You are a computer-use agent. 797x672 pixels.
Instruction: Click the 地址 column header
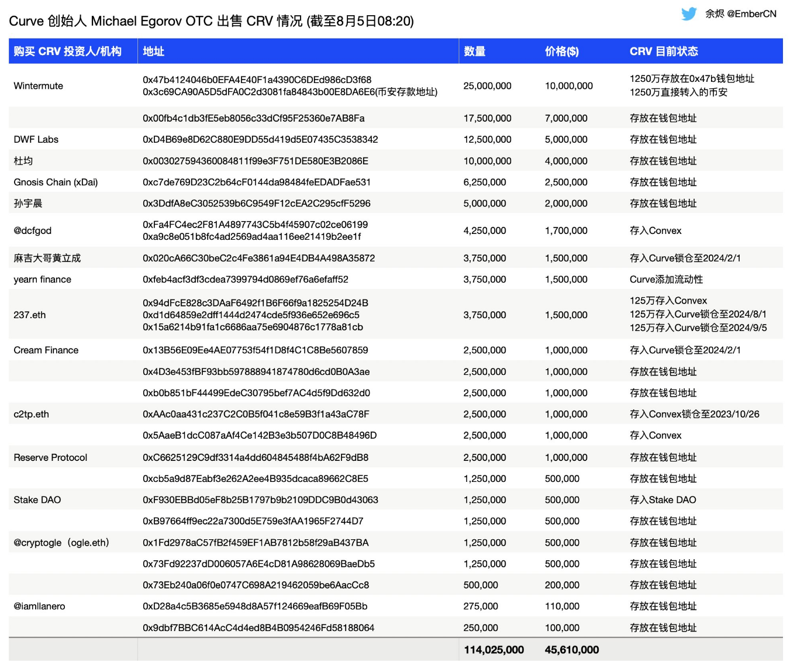pyautogui.click(x=153, y=51)
